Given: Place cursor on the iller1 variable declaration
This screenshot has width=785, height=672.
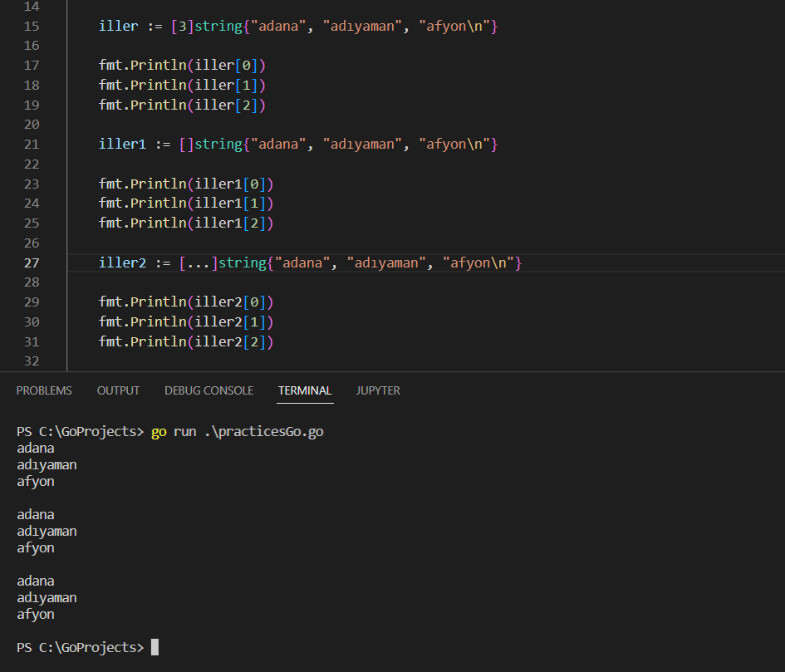Looking at the screenshot, I should pos(122,145).
